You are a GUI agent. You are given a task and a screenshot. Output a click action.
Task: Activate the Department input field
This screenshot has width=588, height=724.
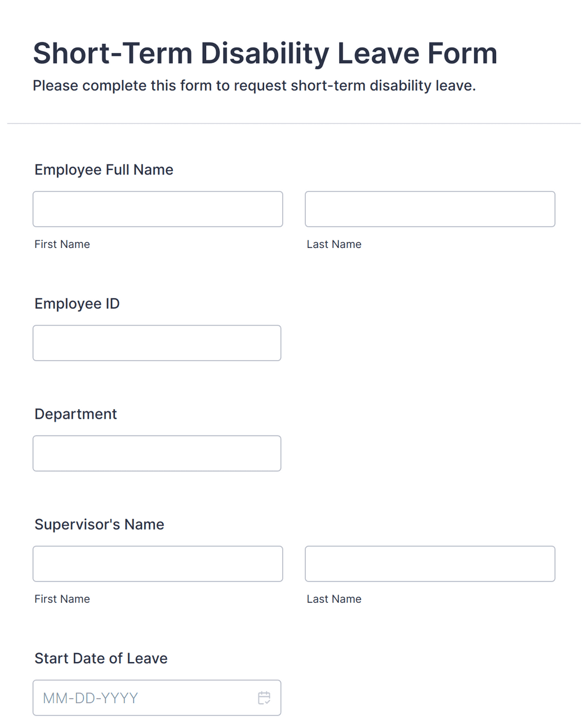point(157,453)
